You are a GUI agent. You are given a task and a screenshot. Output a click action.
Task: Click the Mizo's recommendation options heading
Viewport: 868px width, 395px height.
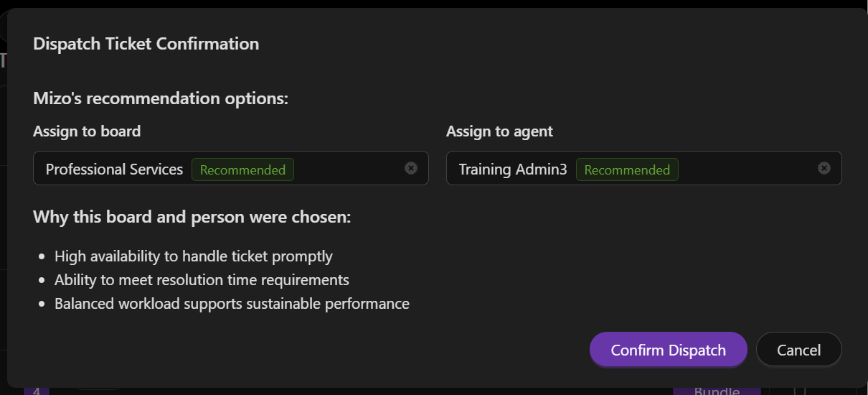[161, 98]
